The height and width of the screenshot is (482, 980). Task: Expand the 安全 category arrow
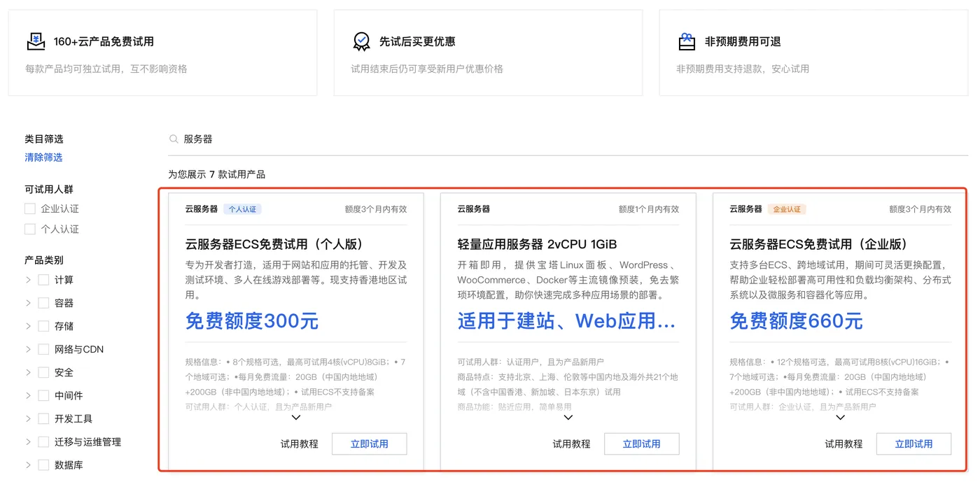(x=28, y=372)
